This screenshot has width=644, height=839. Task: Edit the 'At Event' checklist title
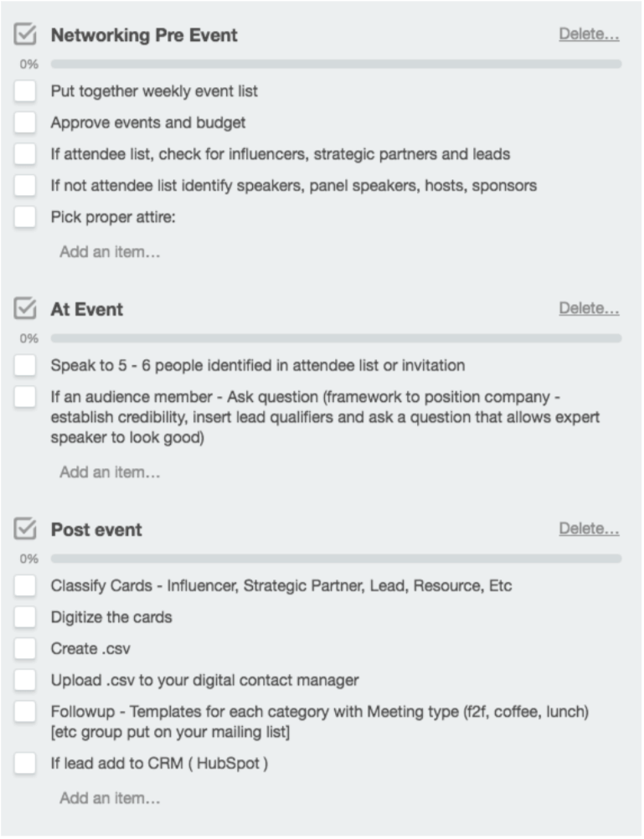[x=86, y=309]
